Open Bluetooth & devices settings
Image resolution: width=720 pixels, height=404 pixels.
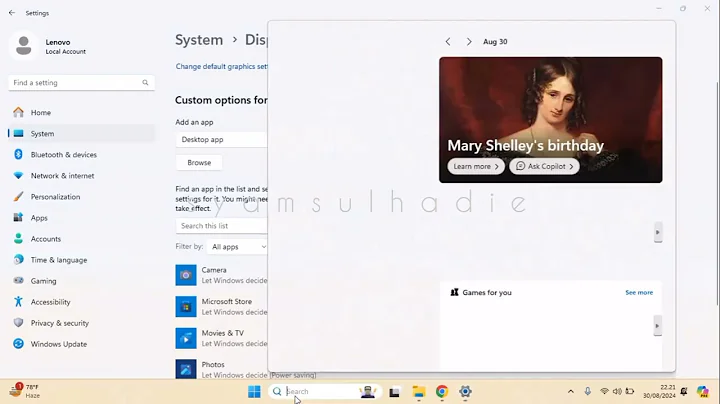point(81,155)
